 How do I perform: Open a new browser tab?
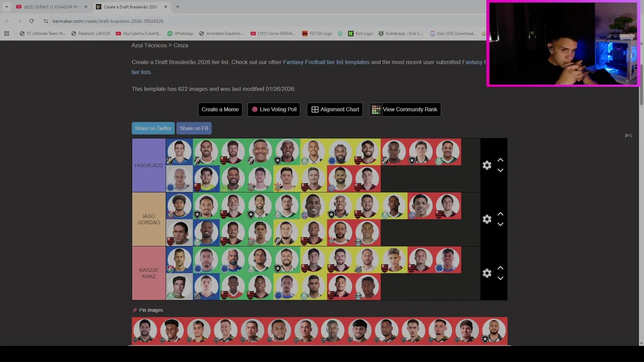[178, 7]
